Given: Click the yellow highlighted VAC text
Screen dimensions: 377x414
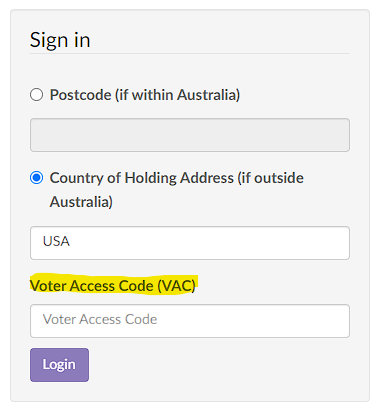Looking at the screenshot, I should pyautogui.click(x=113, y=286).
